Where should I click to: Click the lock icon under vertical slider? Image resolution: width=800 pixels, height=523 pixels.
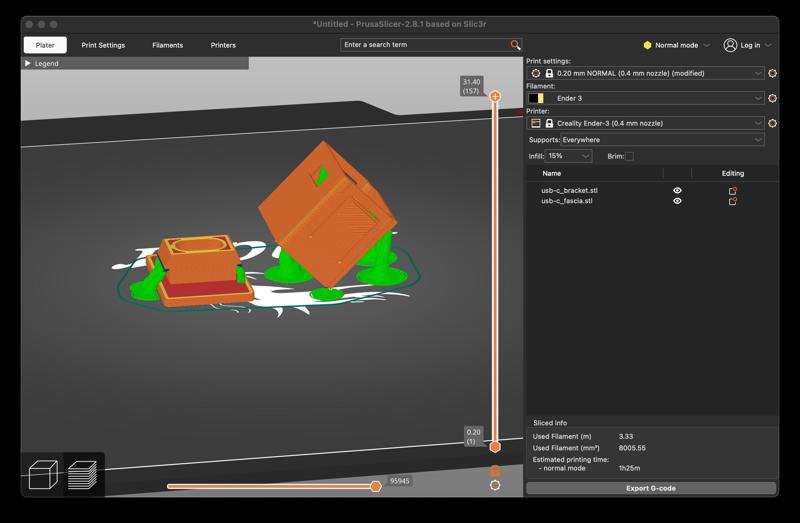click(495, 470)
